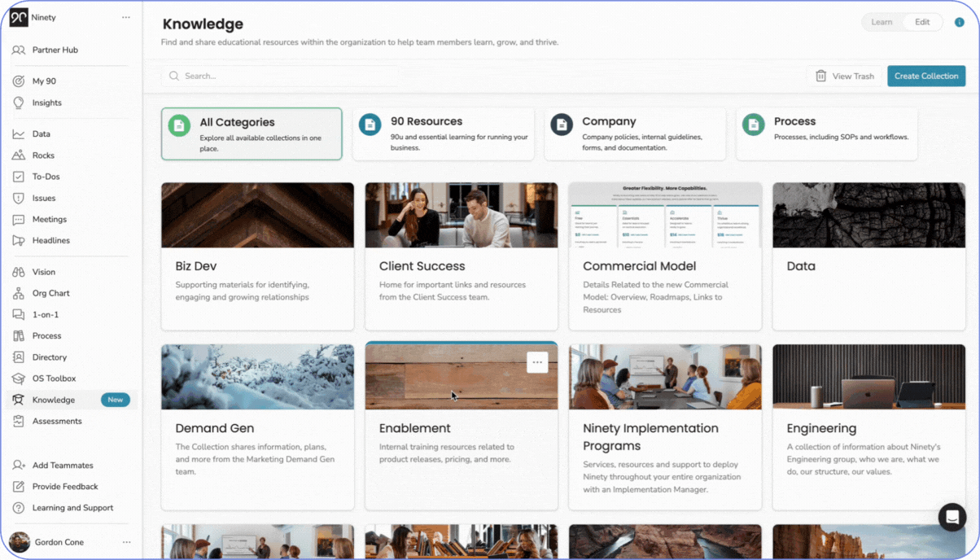Image resolution: width=980 pixels, height=560 pixels.
Task: Click the Issues shield icon
Action: point(19,198)
